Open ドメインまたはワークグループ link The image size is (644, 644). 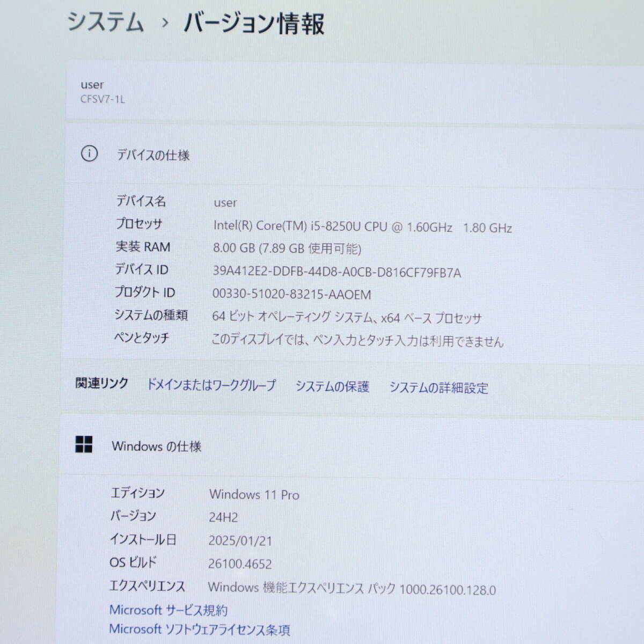211,385
